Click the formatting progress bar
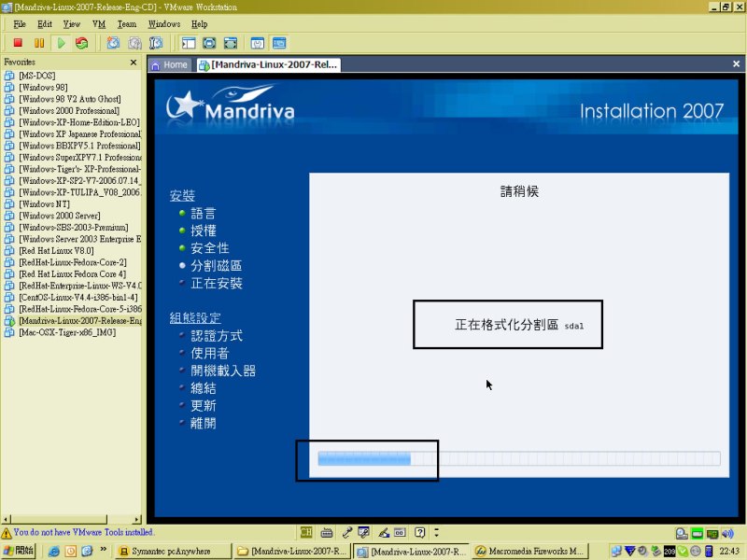Viewport: 747px width, 560px height. pos(519,458)
